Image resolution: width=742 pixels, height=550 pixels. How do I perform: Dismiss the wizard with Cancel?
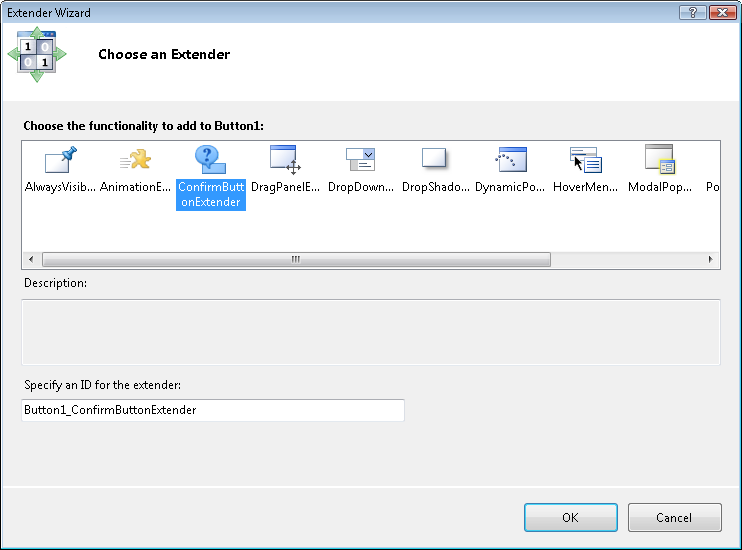click(x=674, y=517)
